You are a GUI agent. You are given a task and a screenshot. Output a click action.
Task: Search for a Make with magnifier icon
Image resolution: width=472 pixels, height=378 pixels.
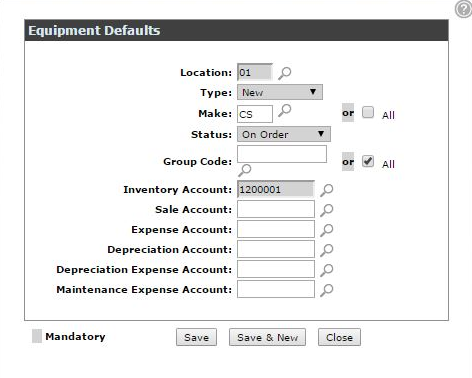(285, 110)
